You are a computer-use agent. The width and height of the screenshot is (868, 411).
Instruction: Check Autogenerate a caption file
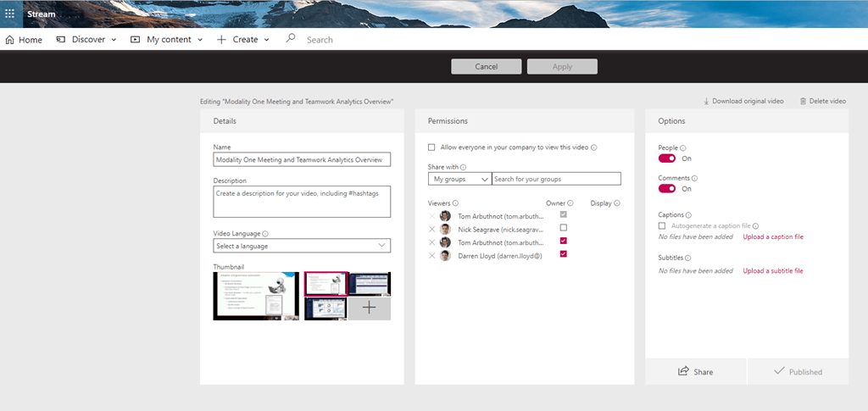pos(662,226)
